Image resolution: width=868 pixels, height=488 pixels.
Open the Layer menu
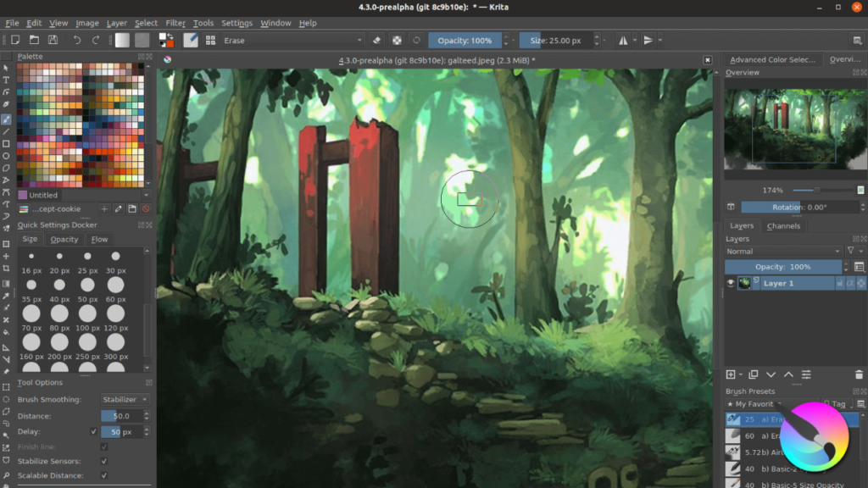click(x=116, y=23)
